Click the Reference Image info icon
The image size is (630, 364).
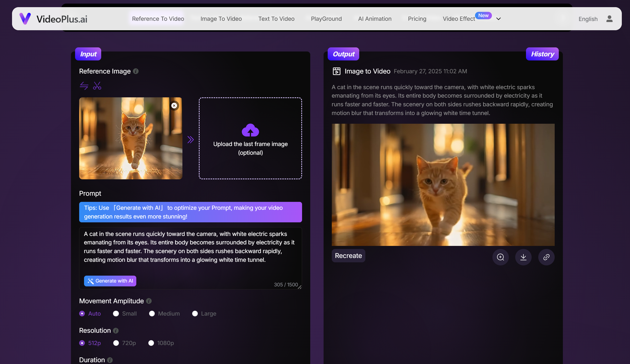pyautogui.click(x=136, y=71)
